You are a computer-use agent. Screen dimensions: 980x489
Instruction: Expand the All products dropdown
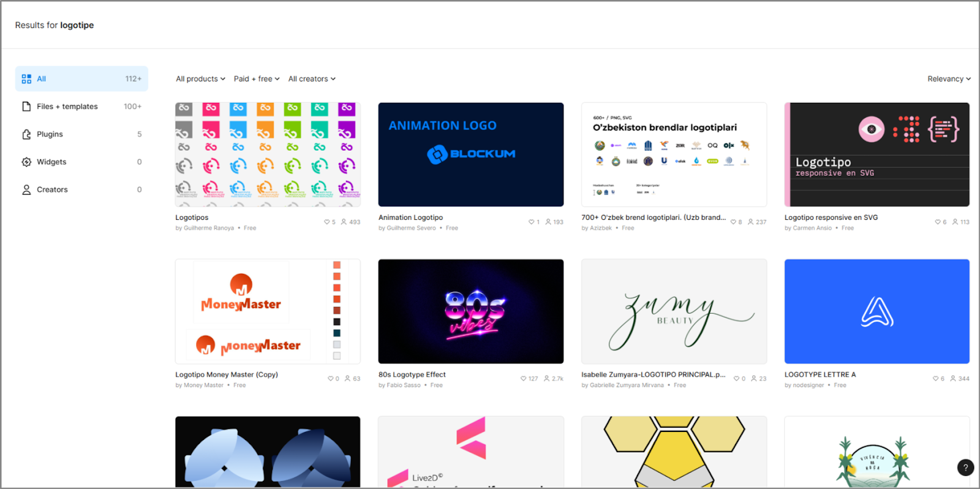[200, 79]
